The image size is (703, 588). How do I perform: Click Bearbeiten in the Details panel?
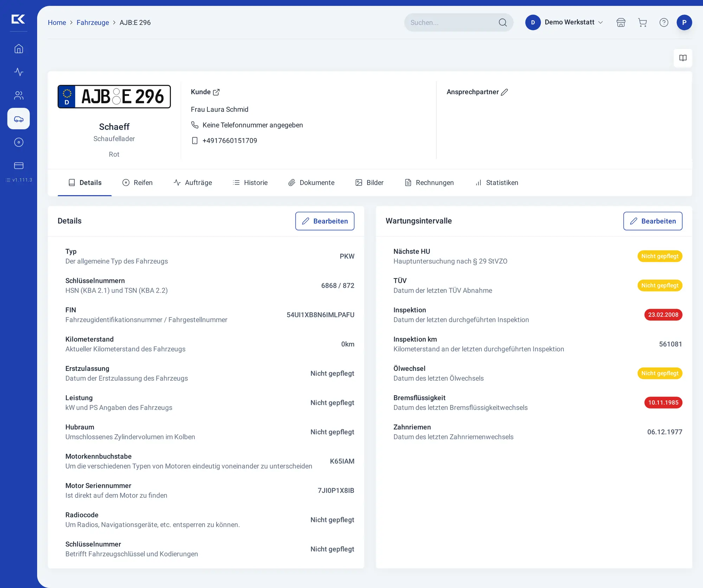click(325, 221)
